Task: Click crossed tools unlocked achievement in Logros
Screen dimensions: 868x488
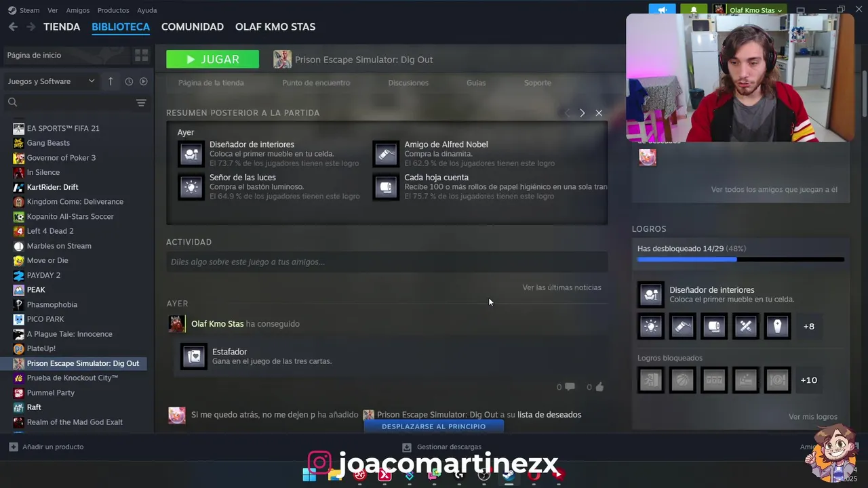Action: (x=746, y=326)
